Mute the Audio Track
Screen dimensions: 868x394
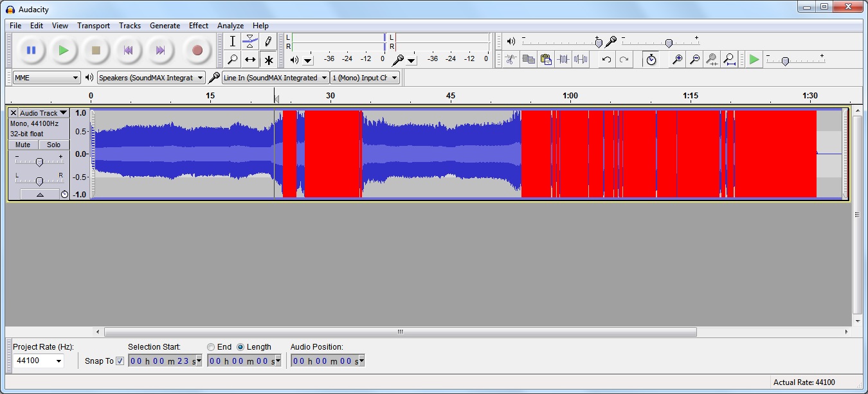23,145
